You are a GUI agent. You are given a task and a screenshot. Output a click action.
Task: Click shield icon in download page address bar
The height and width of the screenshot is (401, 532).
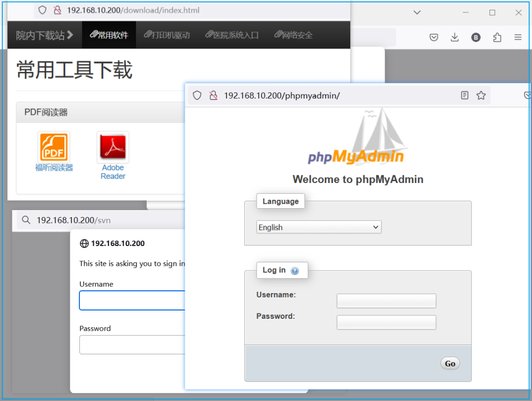click(x=42, y=10)
